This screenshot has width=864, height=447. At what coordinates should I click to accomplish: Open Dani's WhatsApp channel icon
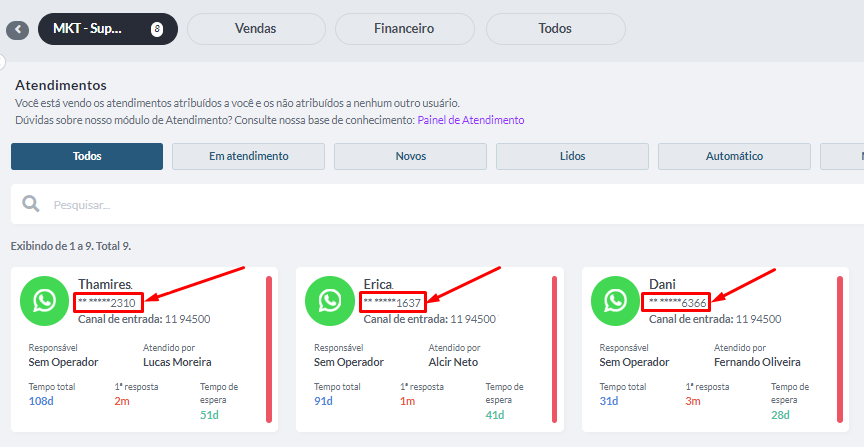[x=615, y=301]
